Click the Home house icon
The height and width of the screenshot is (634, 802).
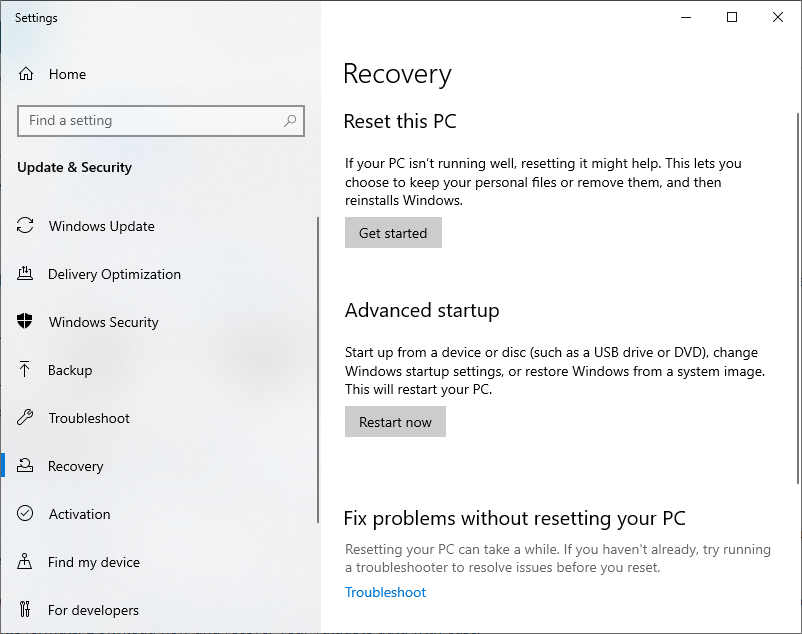(25, 74)
